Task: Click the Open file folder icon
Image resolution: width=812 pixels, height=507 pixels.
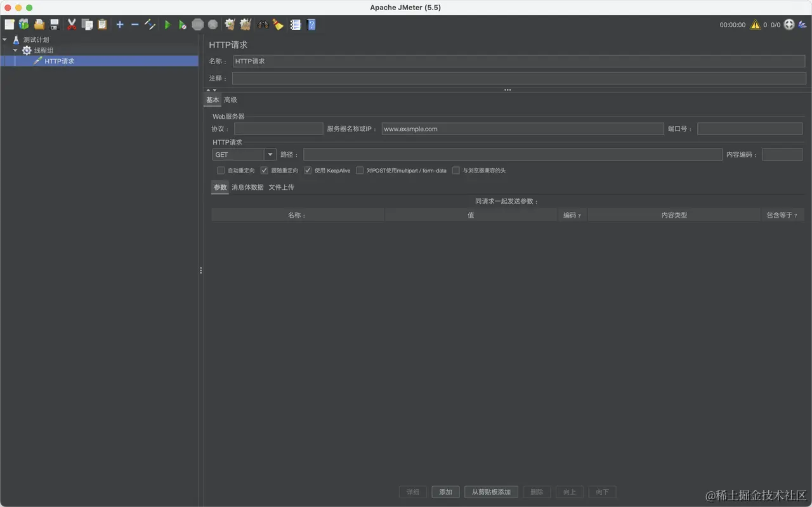Action: coord(39,25)
